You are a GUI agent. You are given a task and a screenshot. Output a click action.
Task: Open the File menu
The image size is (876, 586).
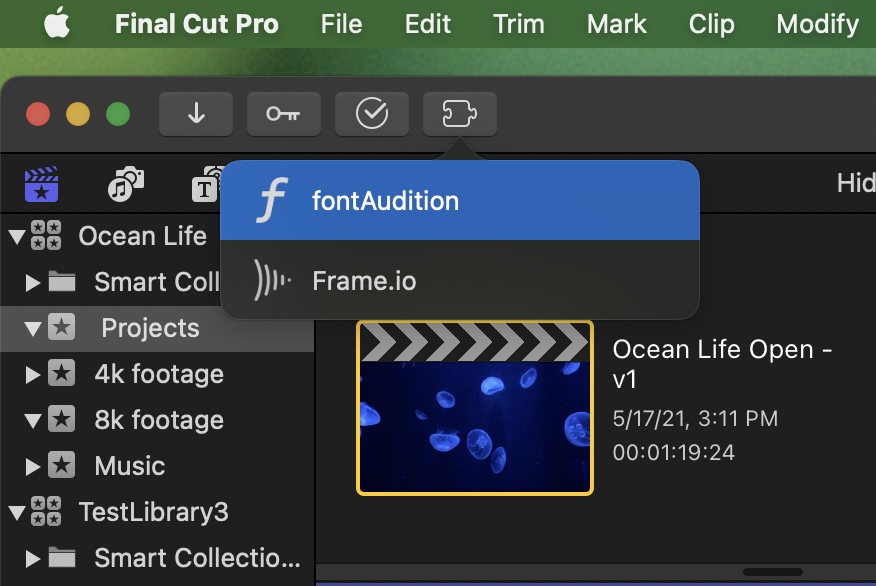tap(341, 24)
